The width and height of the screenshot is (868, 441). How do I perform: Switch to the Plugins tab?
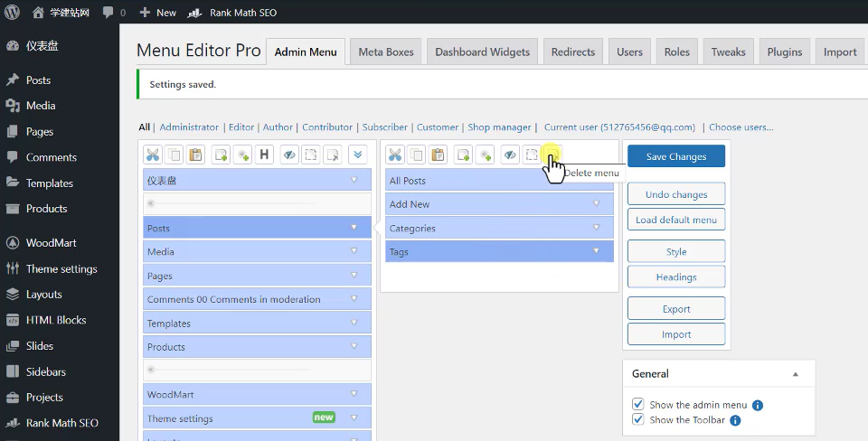[x=785, y=52]
